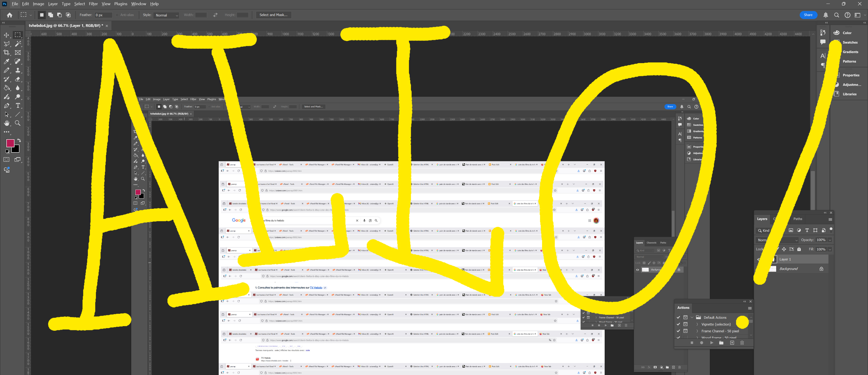
Task: Click swap foreground and background colors arrow
Action: pos(19,140)
